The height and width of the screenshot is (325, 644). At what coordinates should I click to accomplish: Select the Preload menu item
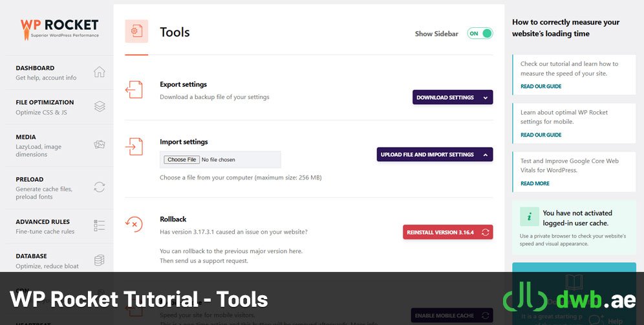click(x=59, y=188)
